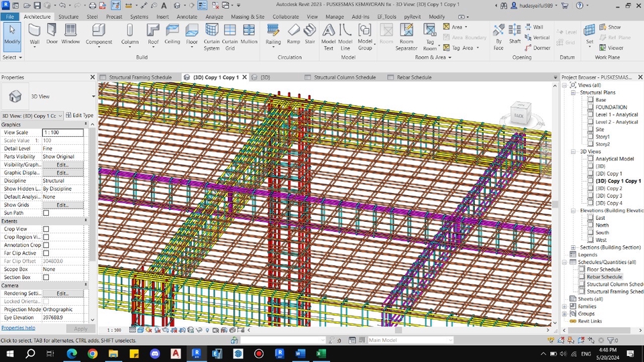Click the Edit Type button

pyautogui.click(x=80, y=115)
